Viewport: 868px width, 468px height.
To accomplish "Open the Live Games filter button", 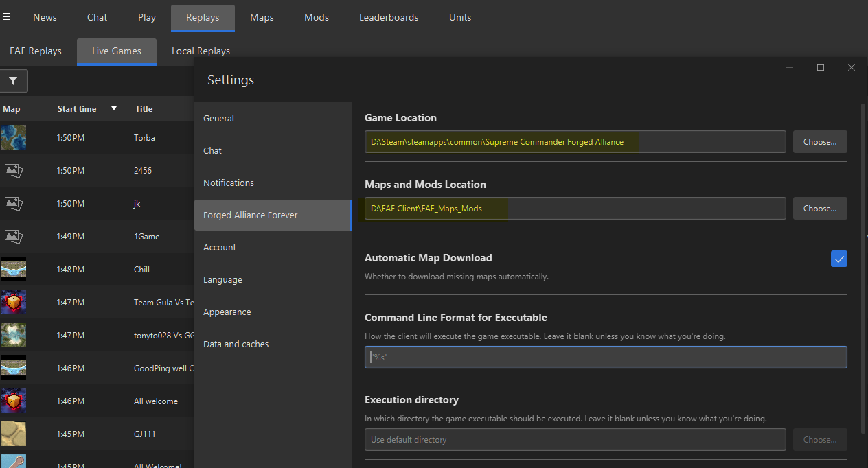I will 13,81.
